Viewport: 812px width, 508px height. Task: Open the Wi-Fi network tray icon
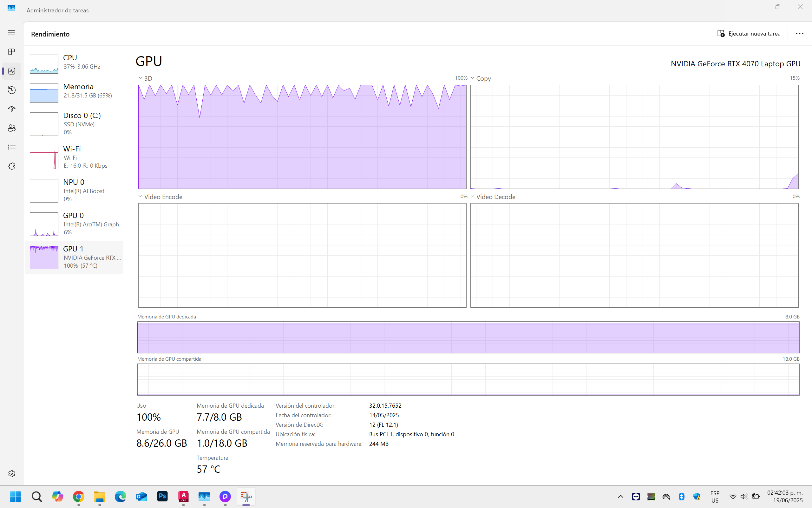click(x=733, y=497)
